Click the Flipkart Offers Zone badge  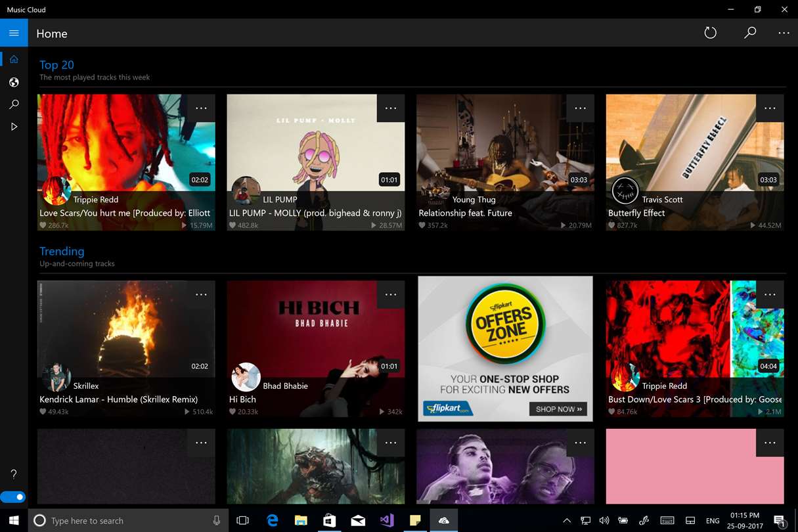pyautogui.click(x=504, y=324)
